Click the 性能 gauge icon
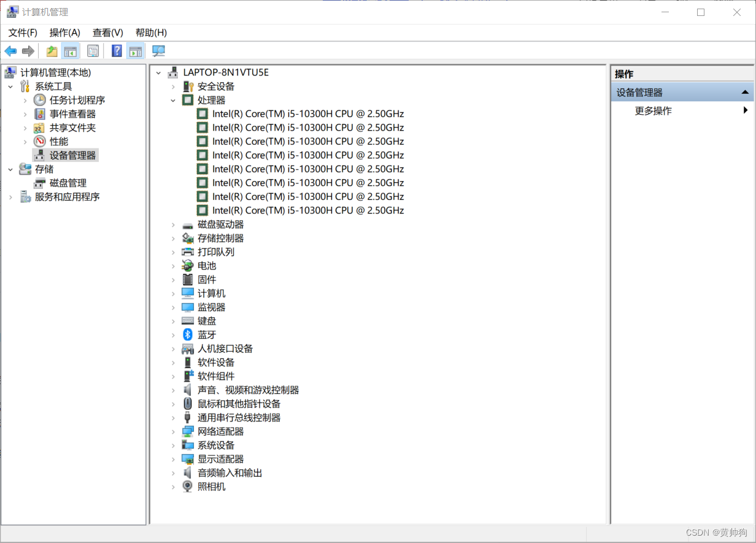756x543 pixels. point(40,142)
